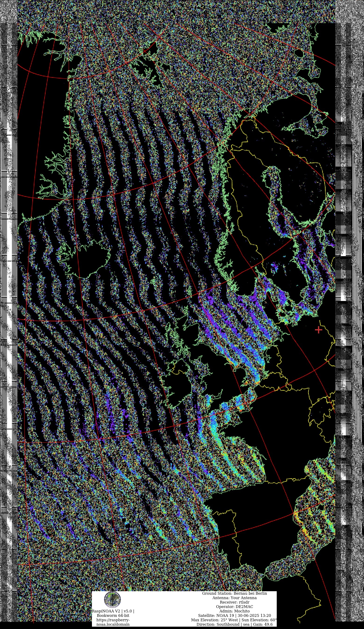Click the 'Max Elevation: 25° West | Sun Elevation: 60°' line
Image resolution: width=364 pixels, height=629 pixels.
tap(234, 620)
